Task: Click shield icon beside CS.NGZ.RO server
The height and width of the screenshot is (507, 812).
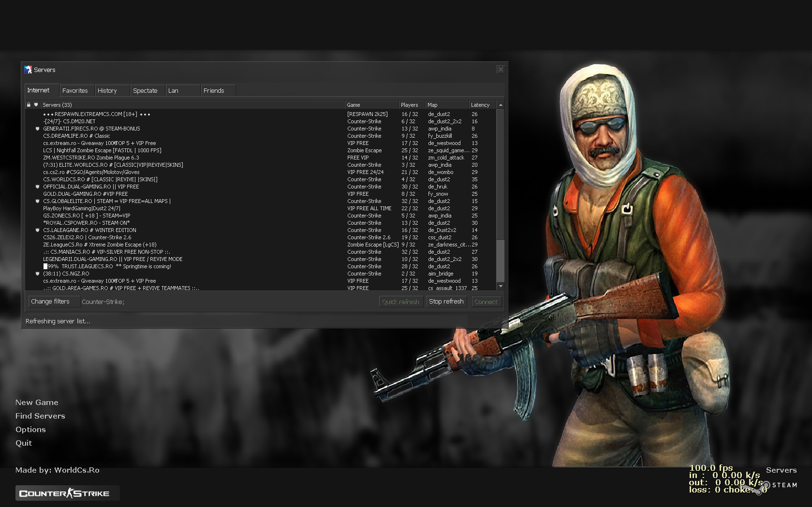Action: click(x=37, y=274)
